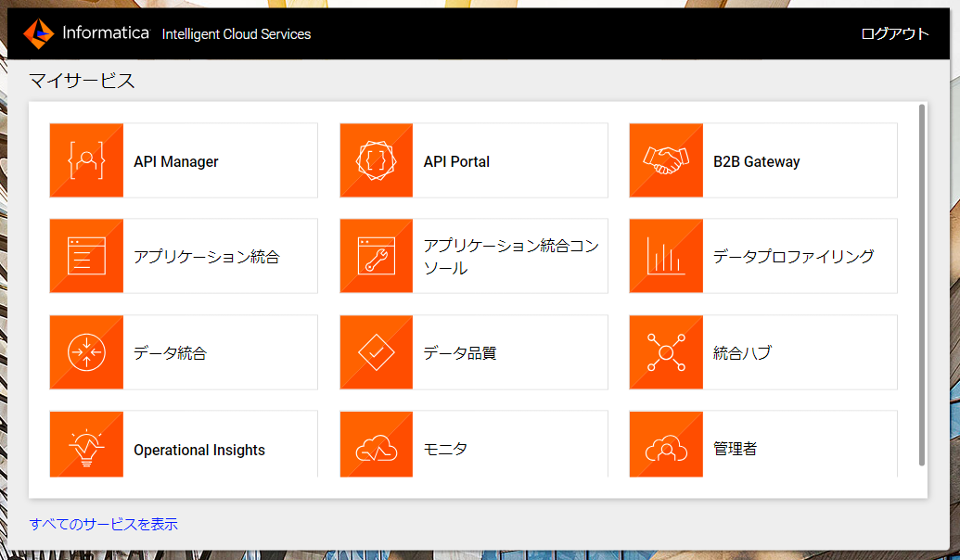
Task: Click the API Manager braces-person icon
Action: [86, 160]
